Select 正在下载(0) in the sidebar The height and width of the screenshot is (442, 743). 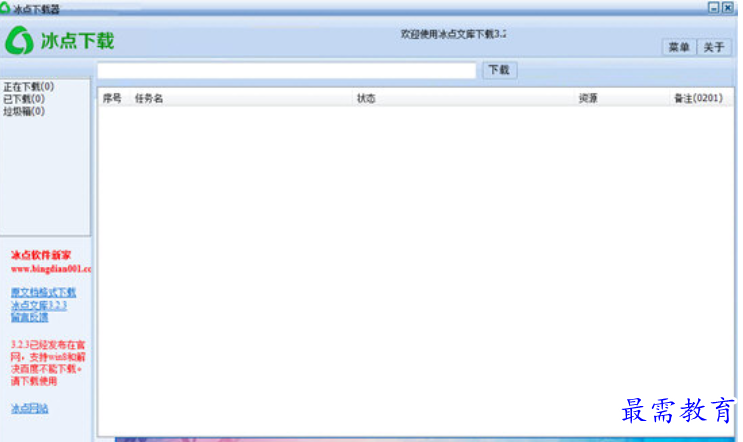click(x=28, y=87)
